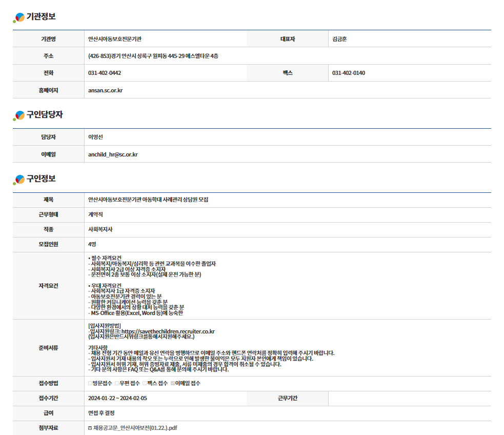Click the 자격요건 label cell
The image size is (504, 435).
pos(49,286)
